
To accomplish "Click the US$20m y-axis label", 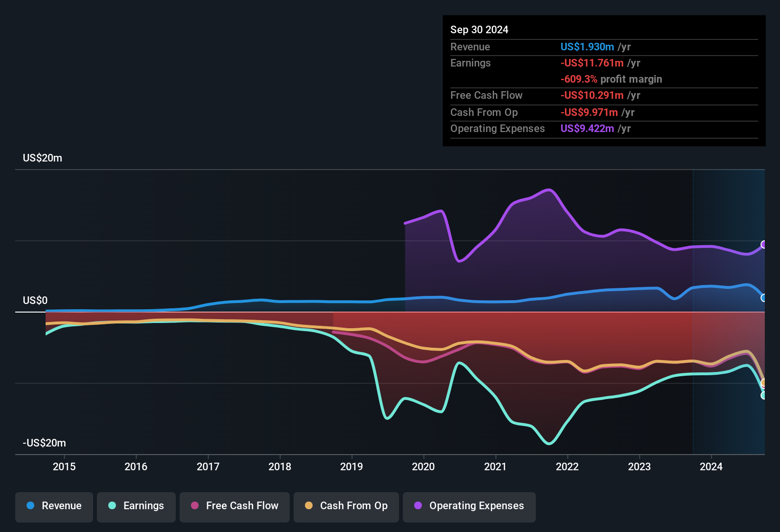I will point(42,158).
